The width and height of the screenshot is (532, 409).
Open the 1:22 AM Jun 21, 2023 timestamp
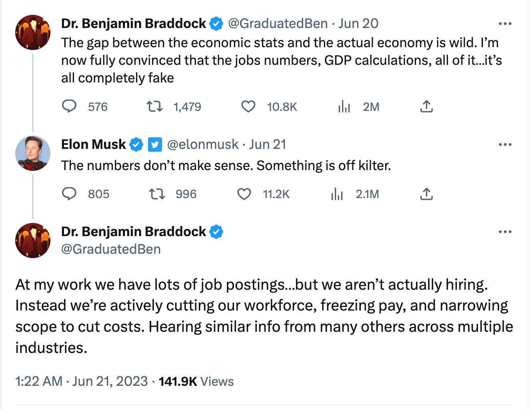pyautogui.click(x=82, y=381)
